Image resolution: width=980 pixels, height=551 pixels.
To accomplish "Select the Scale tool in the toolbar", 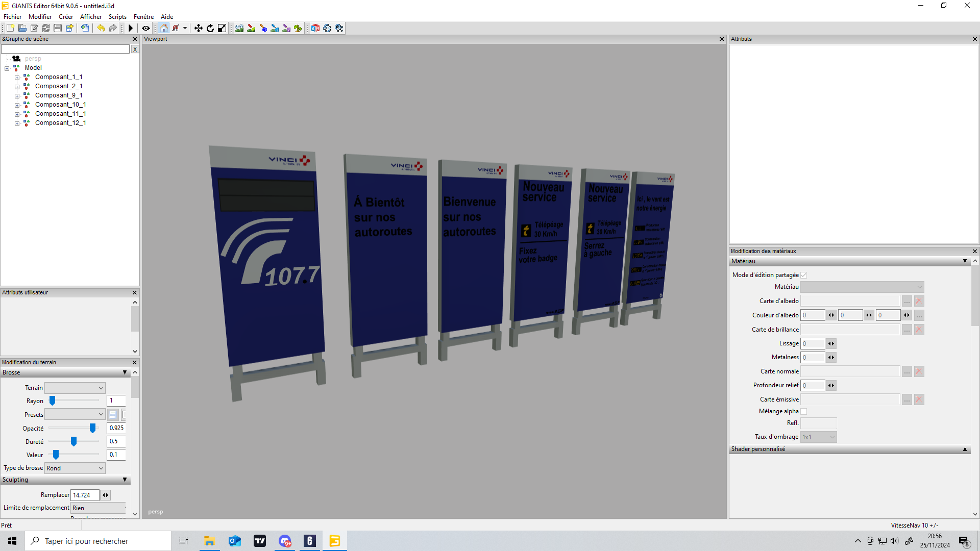I will click(x=222, y=28).
